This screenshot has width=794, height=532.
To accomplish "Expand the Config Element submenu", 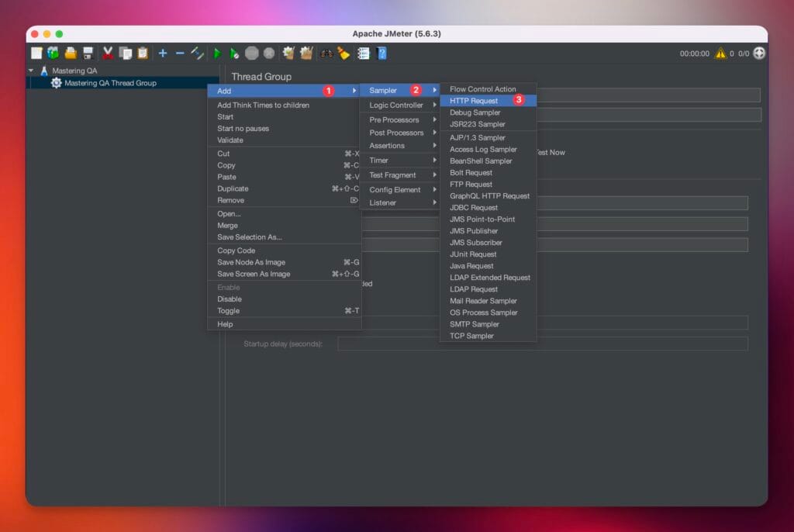I will click(399, 189).
